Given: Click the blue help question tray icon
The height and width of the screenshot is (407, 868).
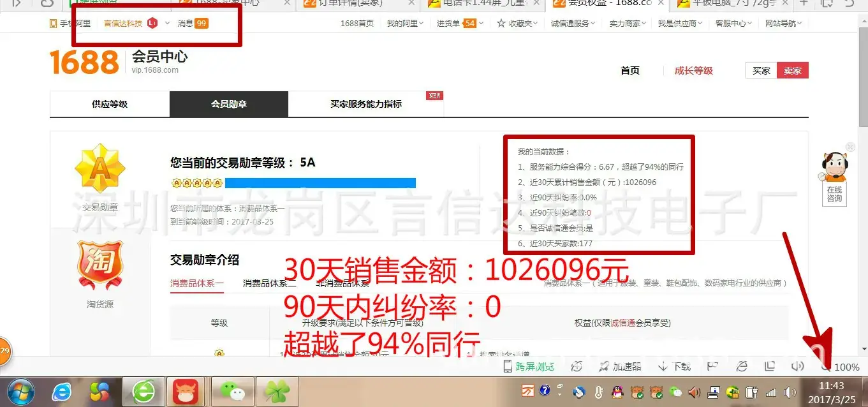Looking at the screenshot, I should click(544, 390).
